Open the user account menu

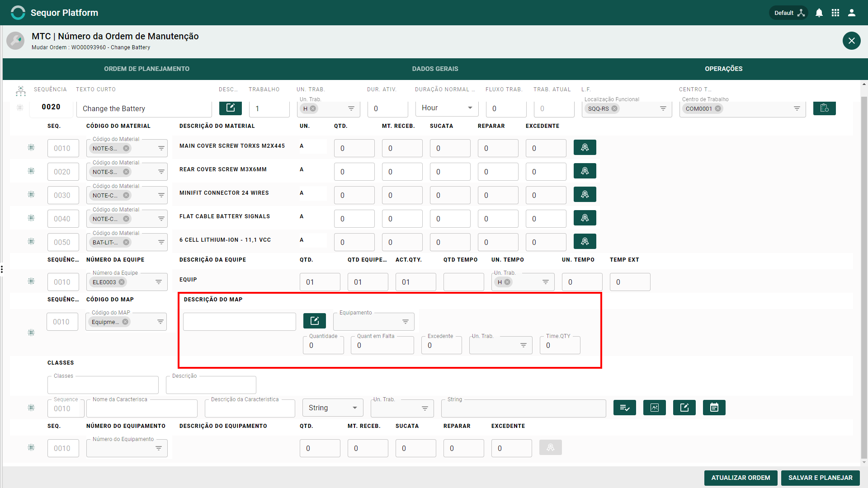pos(852,13)
